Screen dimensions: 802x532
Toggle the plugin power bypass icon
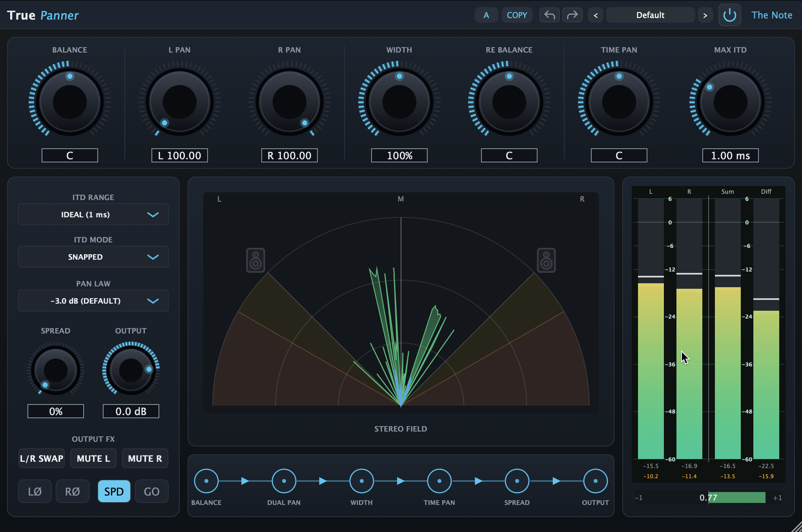point(729,15)
